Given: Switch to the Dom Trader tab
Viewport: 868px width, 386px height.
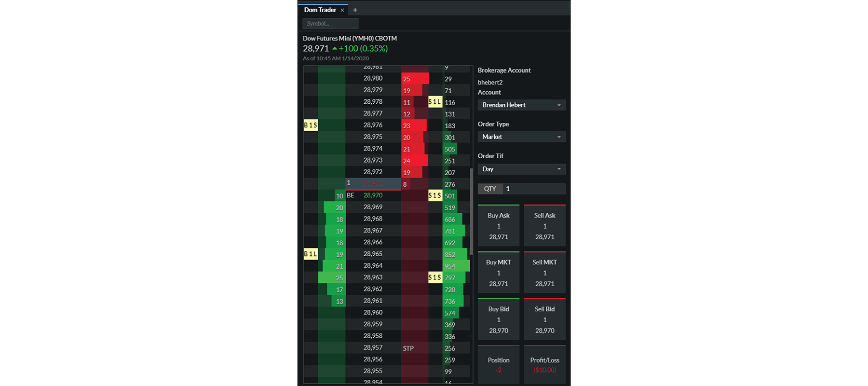Looking at the screenshot, I should 320,10.
